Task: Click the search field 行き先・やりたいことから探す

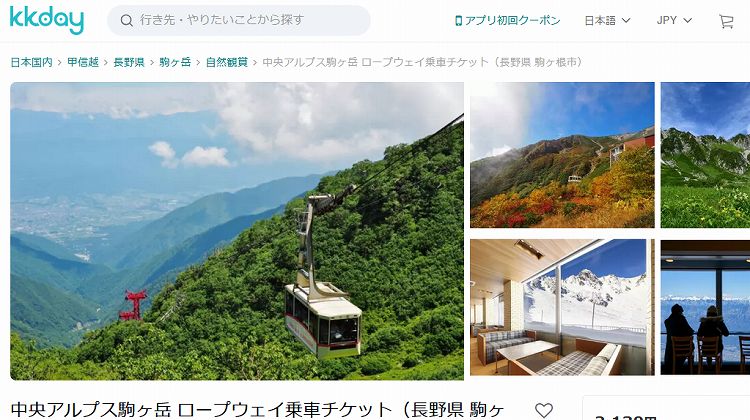Action: 239,21
